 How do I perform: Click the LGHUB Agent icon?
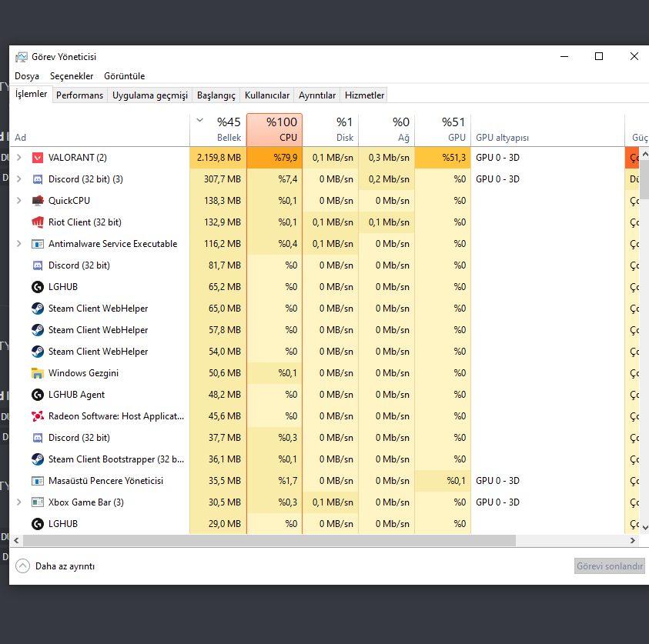tap(38, 395)
